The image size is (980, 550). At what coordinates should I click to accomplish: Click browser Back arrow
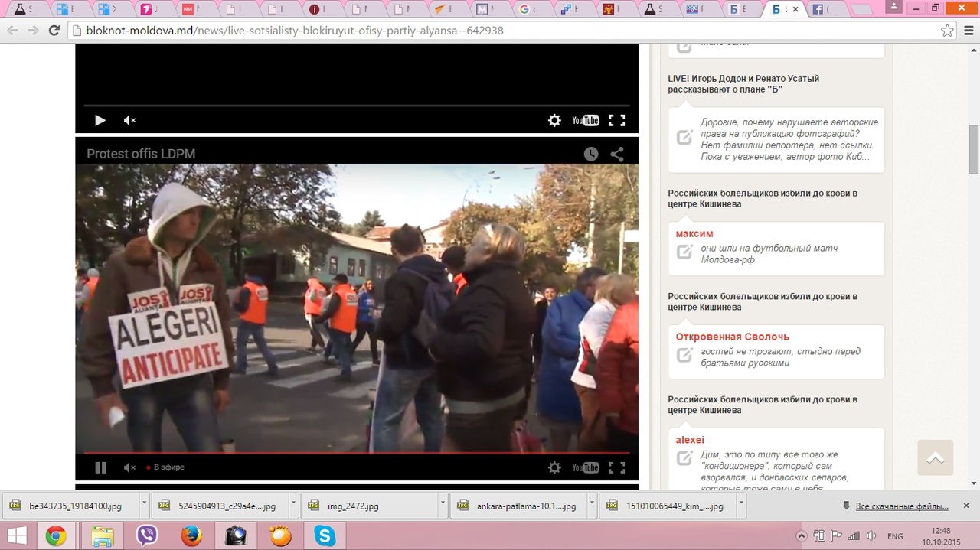[12, 31]
